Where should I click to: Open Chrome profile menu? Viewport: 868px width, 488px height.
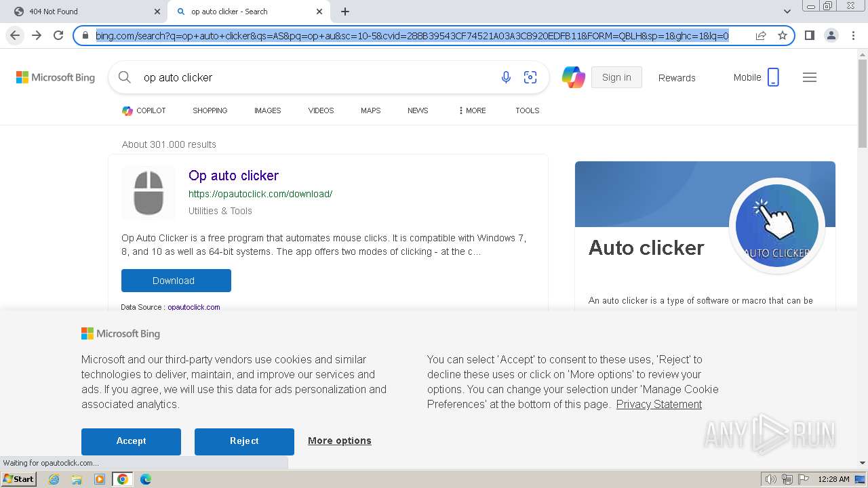point(831,35)
